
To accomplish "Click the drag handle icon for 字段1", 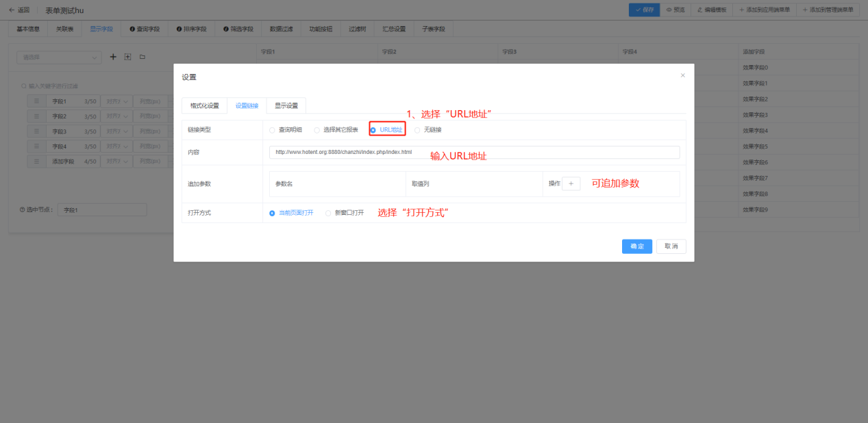I will pyautogui.click(x=37, y=101).
